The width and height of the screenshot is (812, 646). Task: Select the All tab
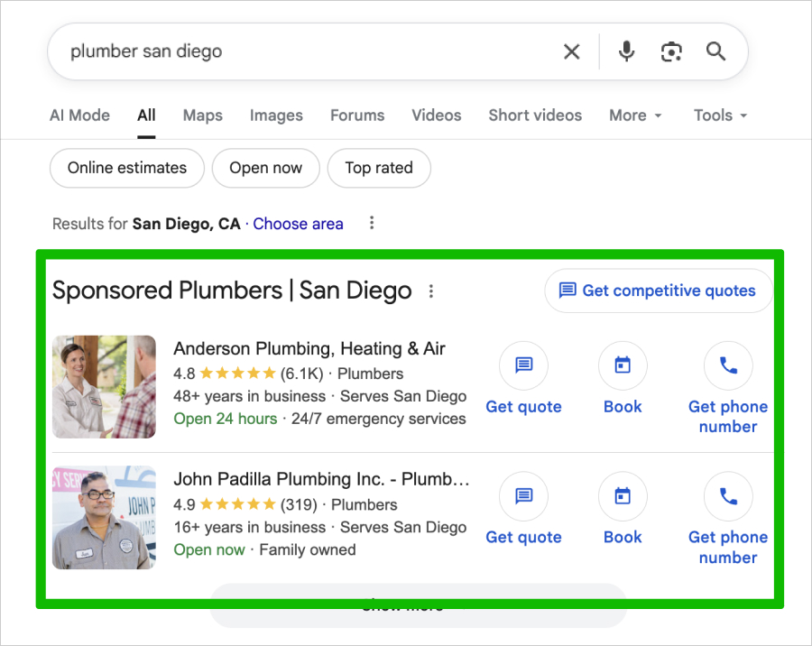click(146, 115)
